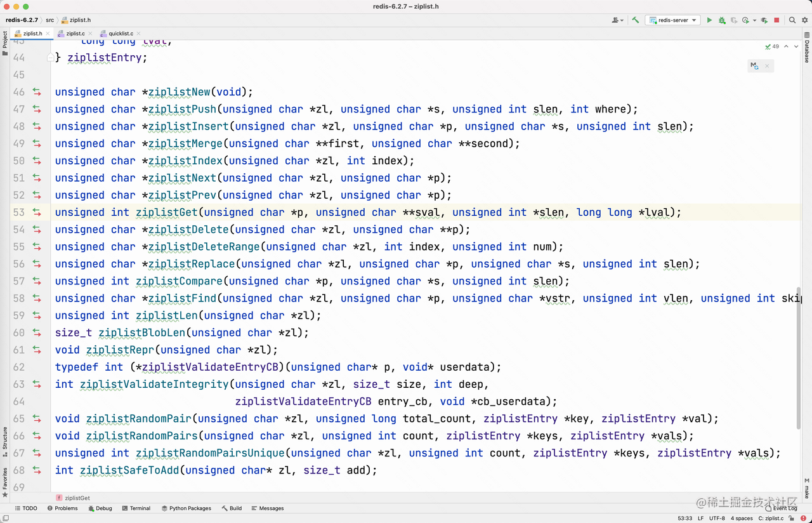Click ziplistGet function name on line 53
The height and width of the screenshot is (523, 812).
point(167,212)
